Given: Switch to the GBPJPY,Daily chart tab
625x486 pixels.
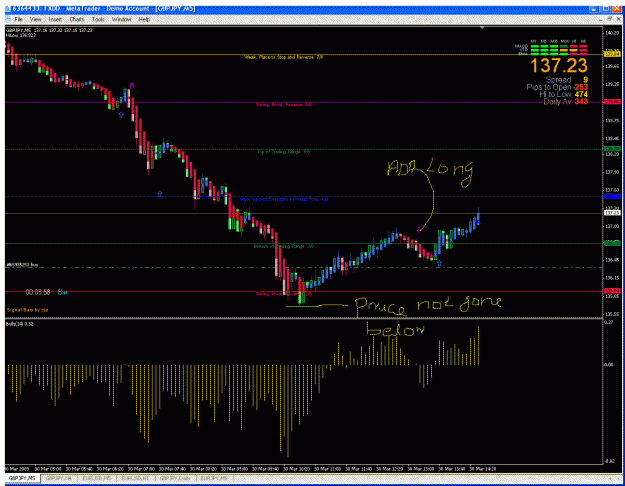Looking at the screenshot, I should point(175,478).
